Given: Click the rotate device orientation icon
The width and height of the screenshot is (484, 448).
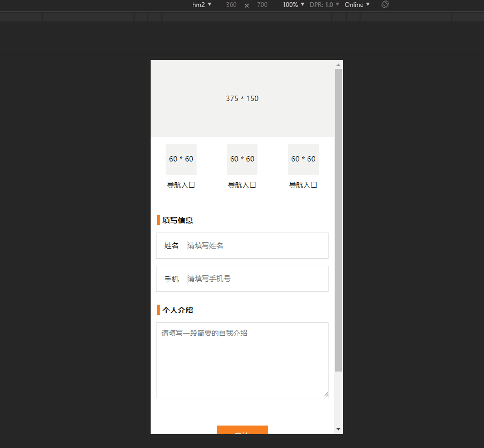Looking at the screenshot, I should click(x=385, y=4).
